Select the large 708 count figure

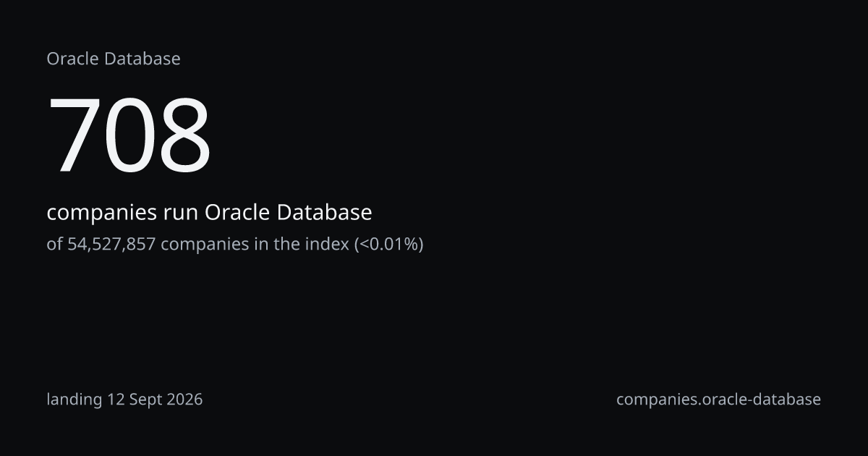(129, 136)
